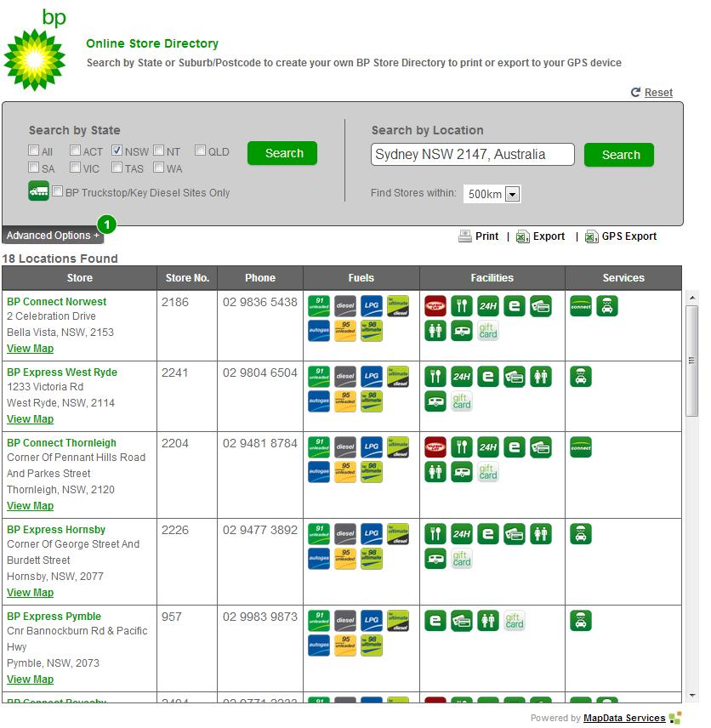This screenshot has width=711, height=728.
Task: Click the diesel fuel icon for BP Express Hornsby
Action: pos(344,534)
